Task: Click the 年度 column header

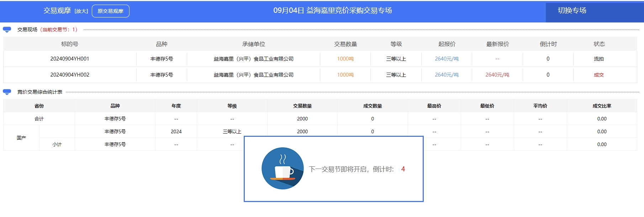Action: tap(176, 106)
